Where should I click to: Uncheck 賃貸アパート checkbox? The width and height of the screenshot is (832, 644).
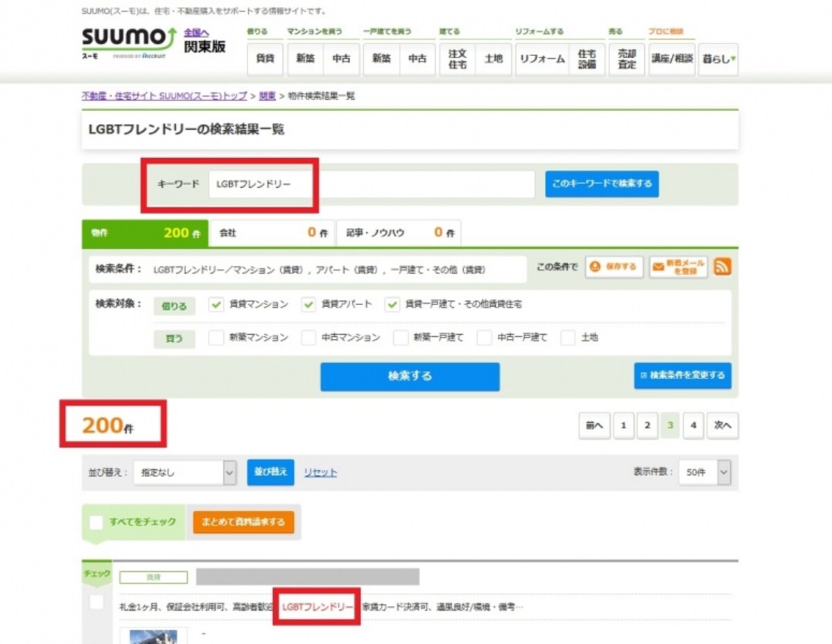click(x=309, y=304)
